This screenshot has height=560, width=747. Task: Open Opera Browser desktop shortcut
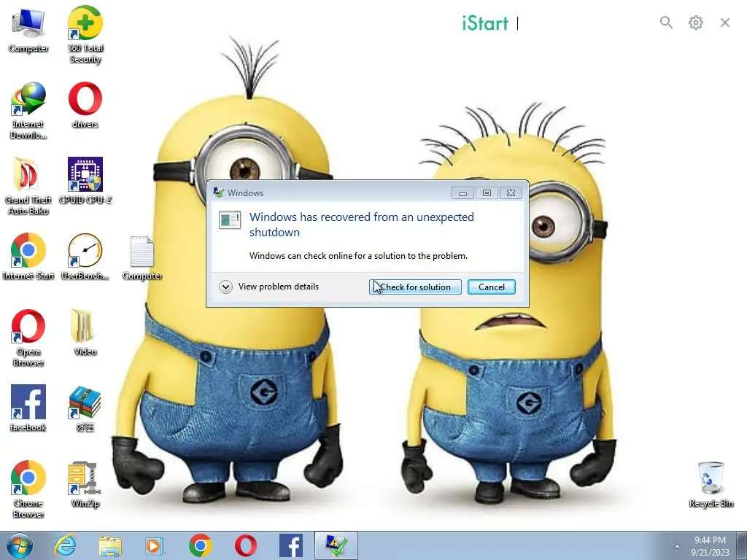(28, 338)
